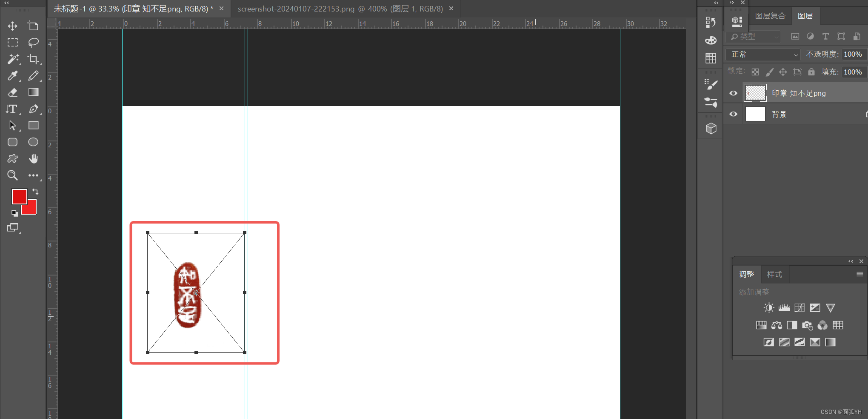Toggle lock position
Image resolution: width=868 pixels, height=419 pixels.
(783, 72)
